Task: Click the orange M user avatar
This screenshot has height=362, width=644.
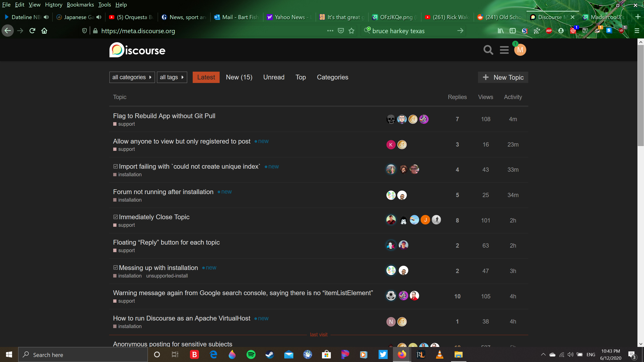Action: (x=520, y=50)
